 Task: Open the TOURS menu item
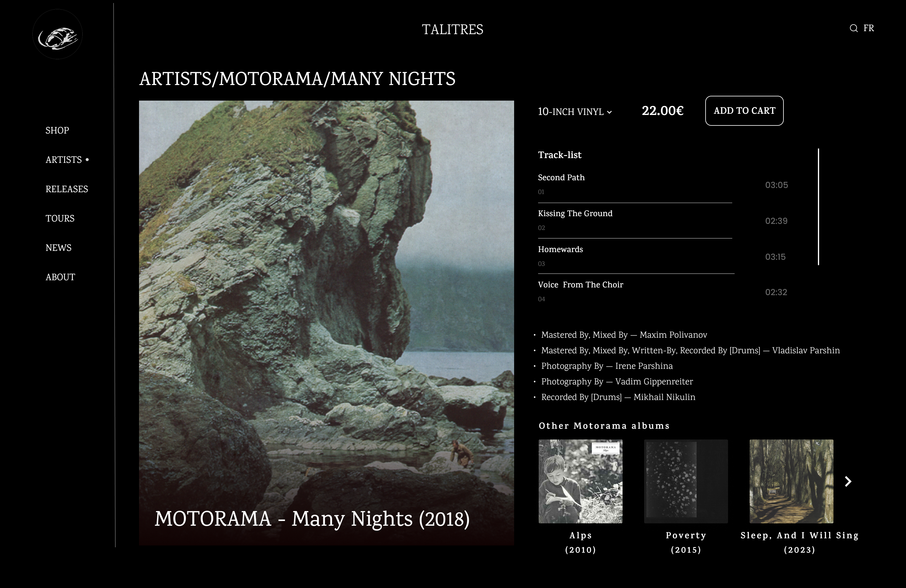pyautogui.click(x=60, y=218)
